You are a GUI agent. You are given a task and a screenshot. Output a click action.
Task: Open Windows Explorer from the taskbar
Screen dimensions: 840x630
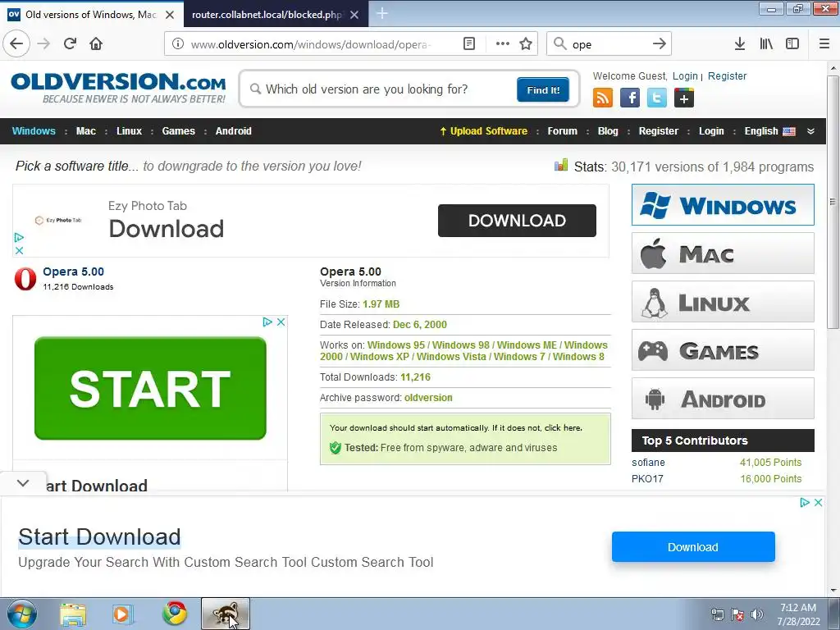click(73, 614)
